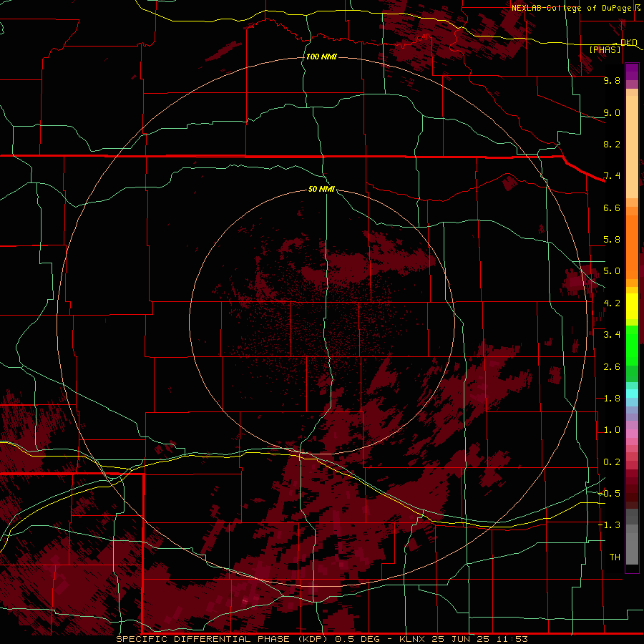The image size is (644, 644).
Task: Click the cyan color bar segment
Action: (x=632, y=393)
